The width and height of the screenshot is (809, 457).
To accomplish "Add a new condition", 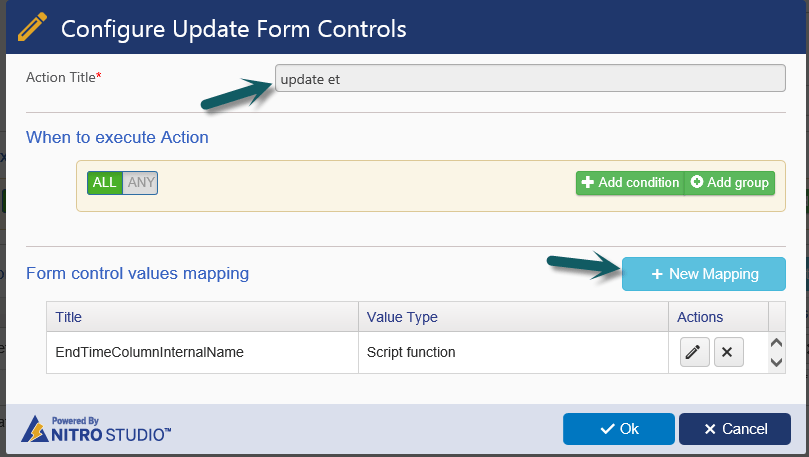I will pos(630,183).
